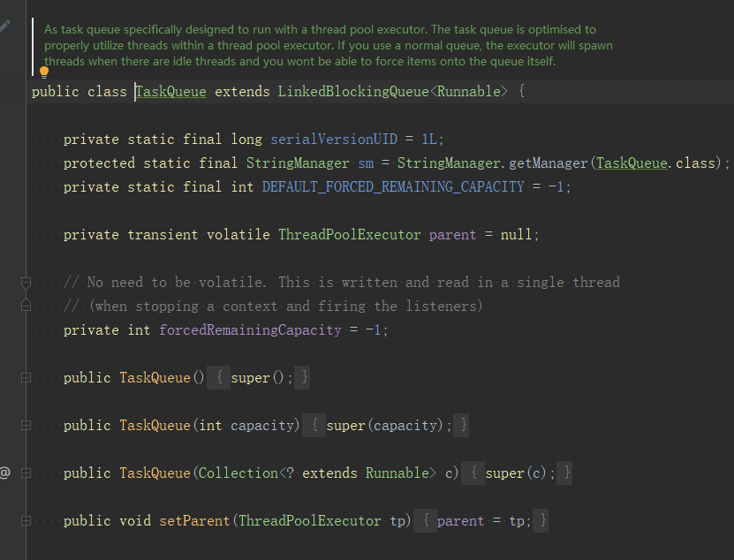The height and width of the screenshot is (560, 734).
Task: Click the underlined TaskQueue class name
Action: point(170,91)
